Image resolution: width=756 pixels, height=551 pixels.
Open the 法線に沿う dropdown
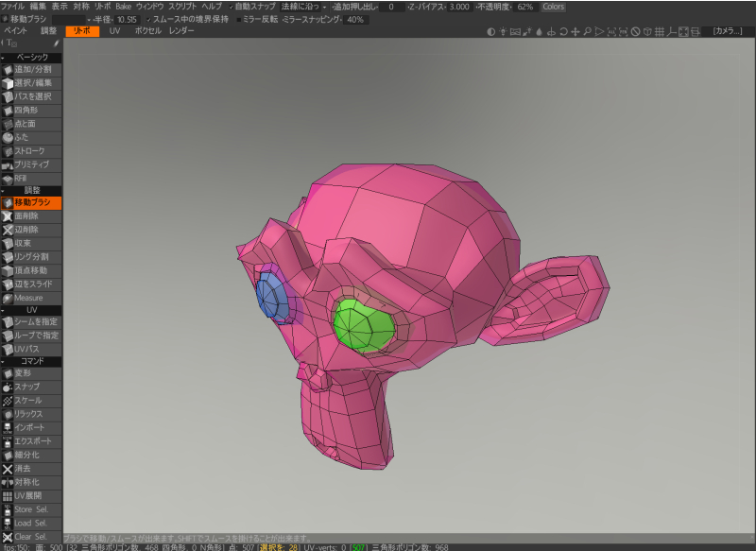tap(302, 7)
